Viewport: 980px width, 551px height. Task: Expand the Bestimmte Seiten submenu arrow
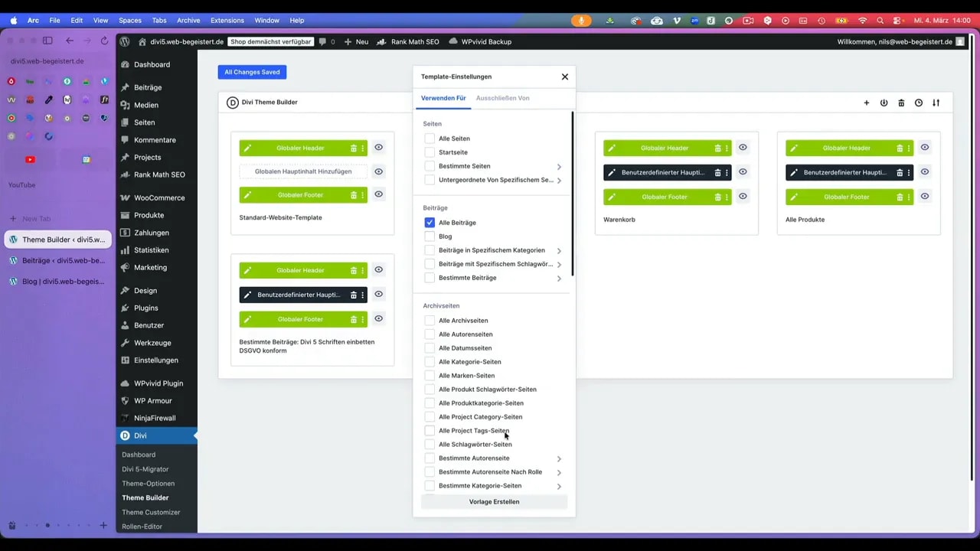coord(559,167)
